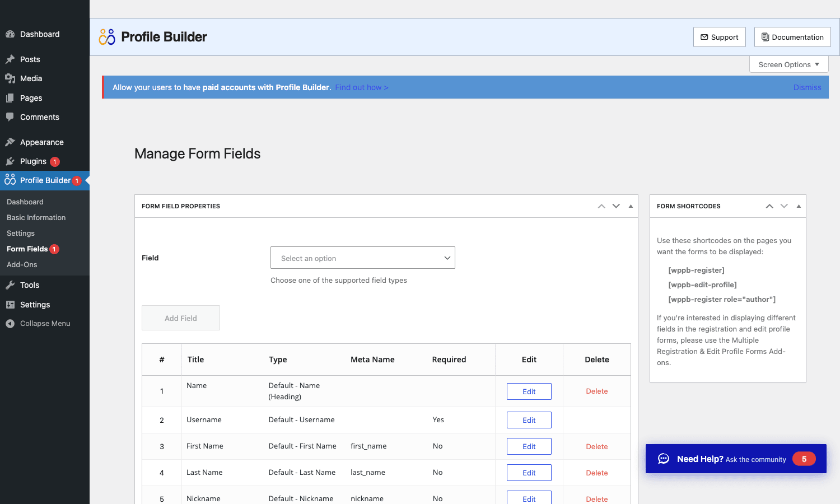This screenshot has width=840, height=504.
Task: Open Basic Information submenu item
Action: 36,217
